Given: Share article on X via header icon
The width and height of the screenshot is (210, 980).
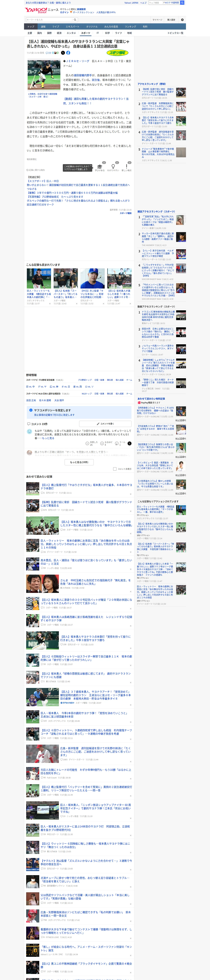Looking at the screenshot, I should click(x=63, y=53).
